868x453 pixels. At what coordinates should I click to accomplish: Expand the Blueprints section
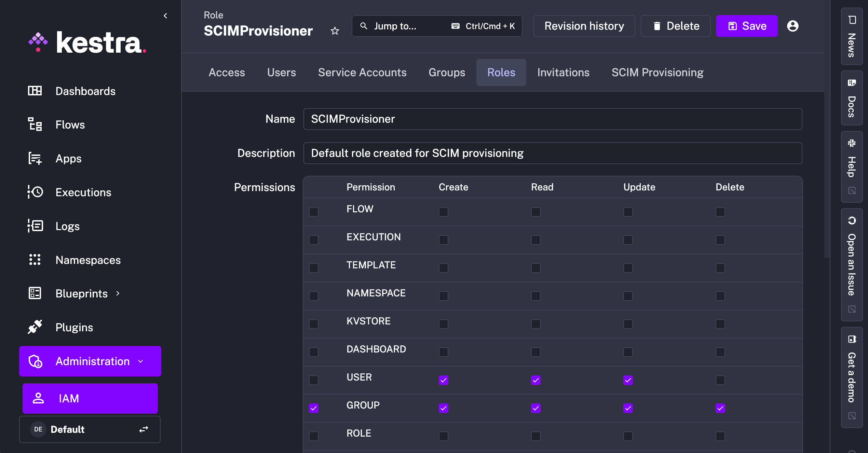118,293
